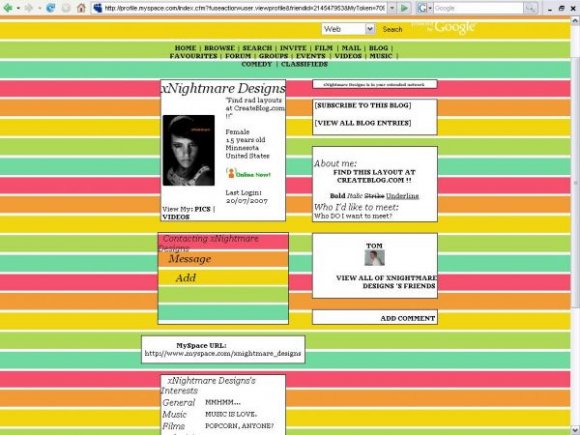Open the VIDEOS navigation link in top menu

pyautogui.click(x=348, y=56)
